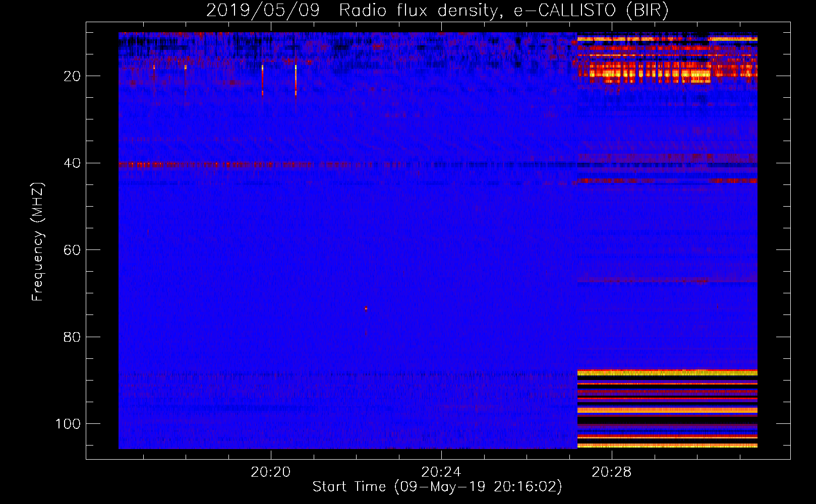Click the '20' frequency tick label

pos(72,76)
